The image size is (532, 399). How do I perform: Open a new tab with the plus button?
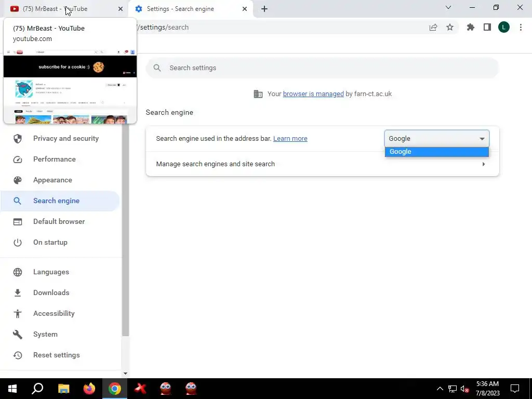click(x=264, y=9)
